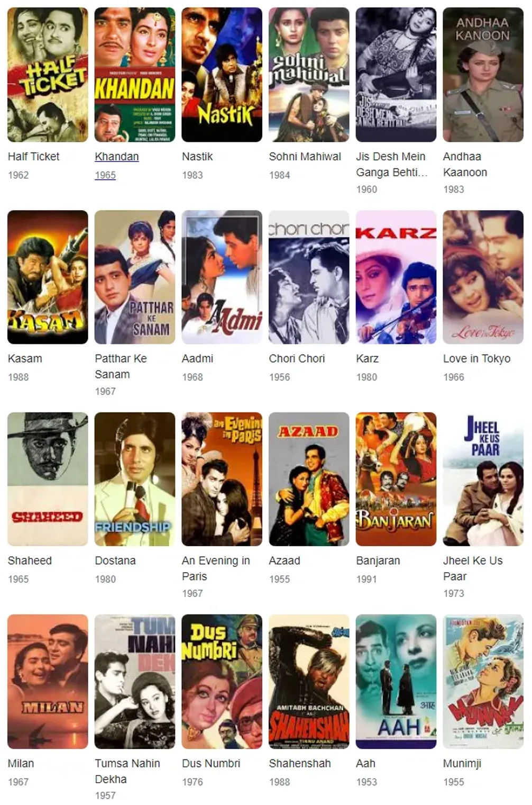This screenshot has width=532, height=805.
Task: Open the Shaheed poster thumbnail
Action: 48,479
